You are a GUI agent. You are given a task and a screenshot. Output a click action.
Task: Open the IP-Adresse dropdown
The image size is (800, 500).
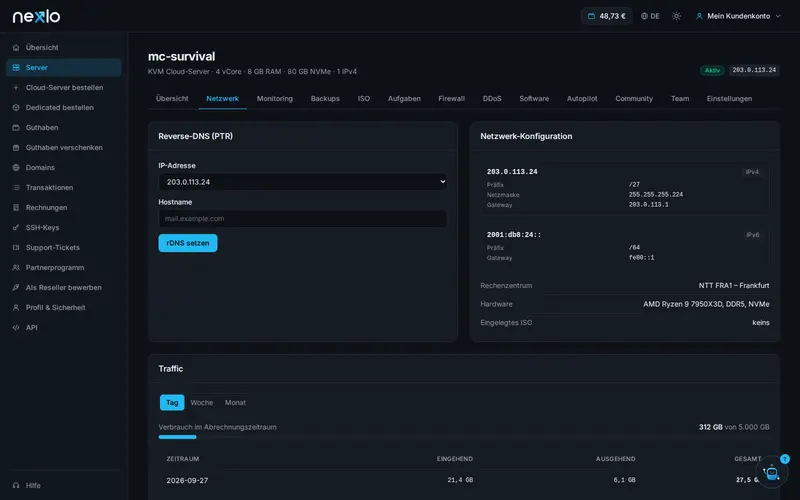[303, 182]
